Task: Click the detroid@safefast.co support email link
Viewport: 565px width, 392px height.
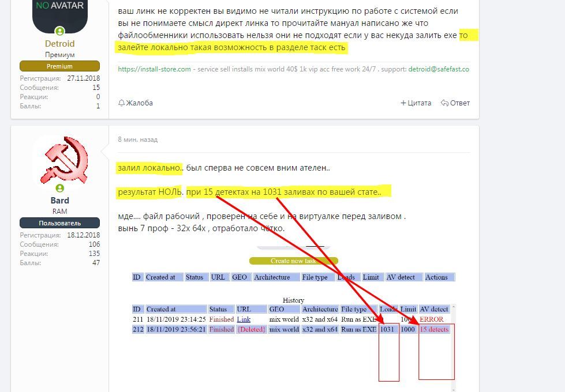Action: pyautogui.click(x=439, y=69)
